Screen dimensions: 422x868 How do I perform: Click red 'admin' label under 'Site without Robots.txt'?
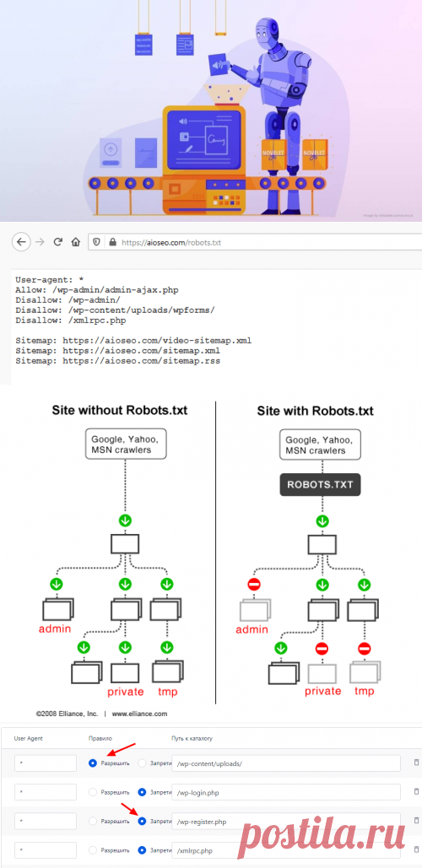click(x=55, y=629)
